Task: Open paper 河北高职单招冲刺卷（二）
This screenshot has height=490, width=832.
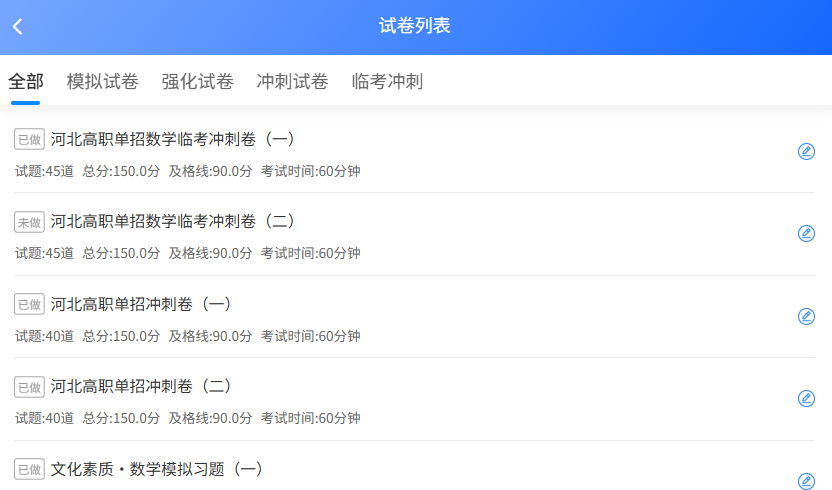Action: [x=141, y=386]
